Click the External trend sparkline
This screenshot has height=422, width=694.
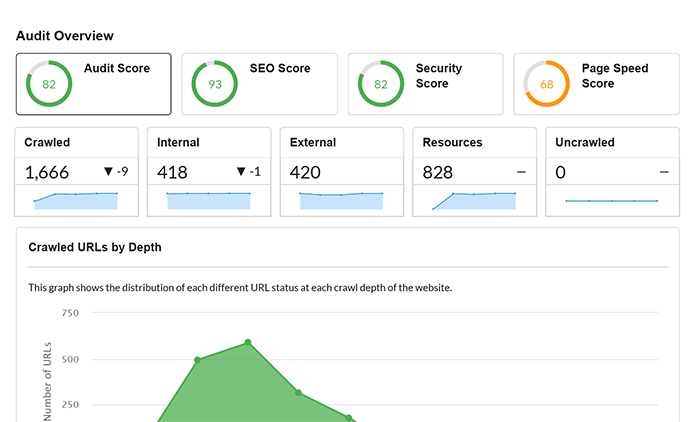pos(341,201)
